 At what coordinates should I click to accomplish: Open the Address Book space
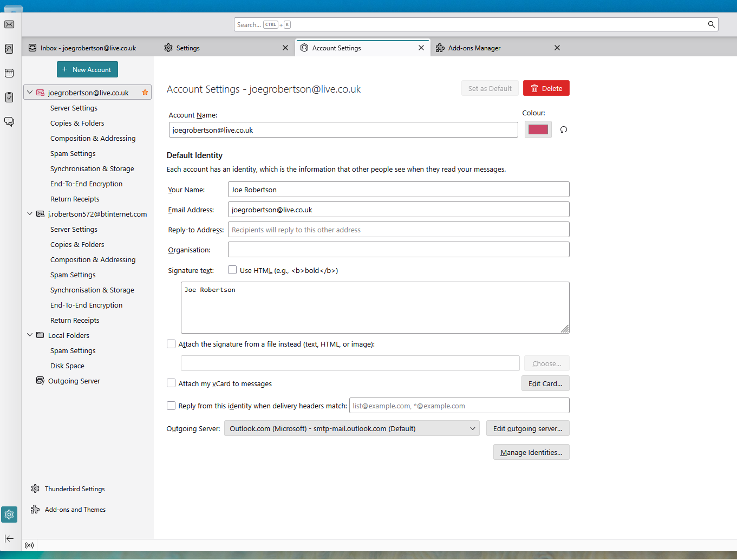[9, 49]
